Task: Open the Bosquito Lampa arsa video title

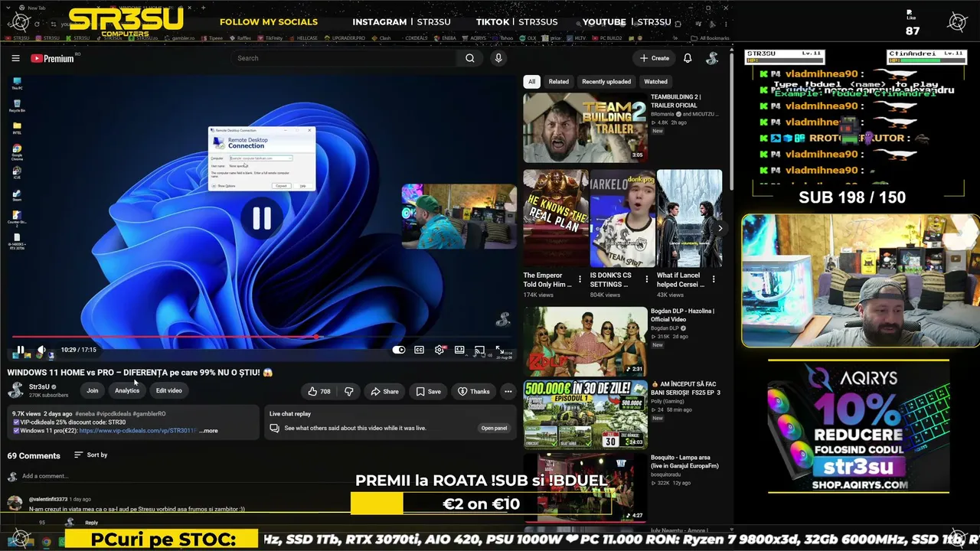Action: tap(684, 462)
